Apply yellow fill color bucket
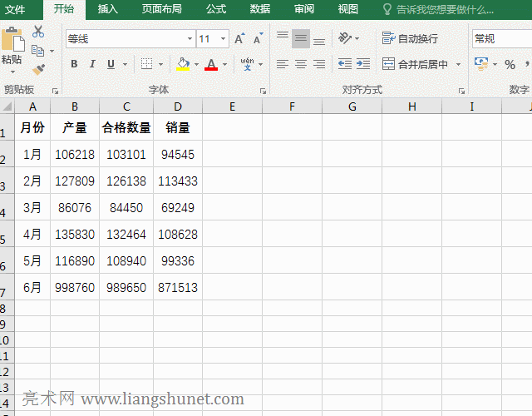The image size is (532, 416). click(x=183, y=64)
